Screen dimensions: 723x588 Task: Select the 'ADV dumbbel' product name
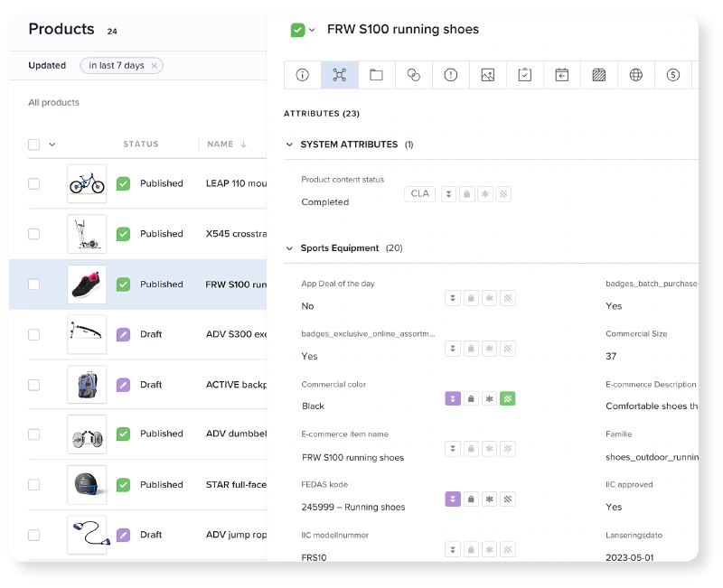tap(236, 434)
